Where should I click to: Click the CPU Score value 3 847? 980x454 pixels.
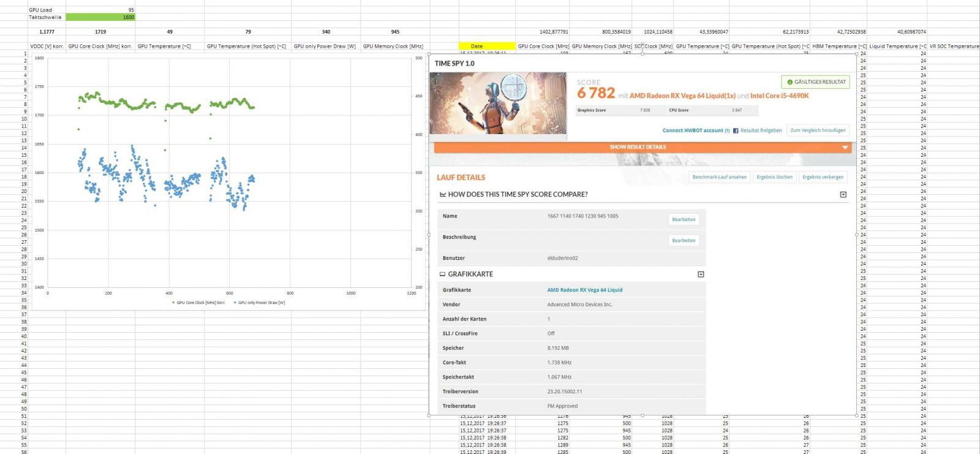[737, 110]
